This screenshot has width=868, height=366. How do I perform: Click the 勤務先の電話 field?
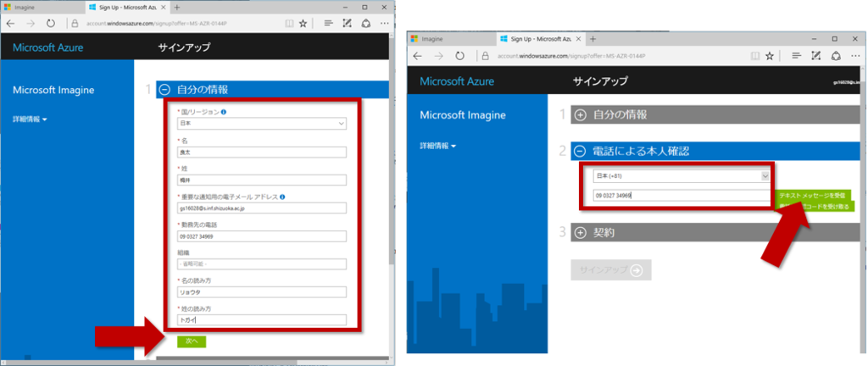pos(261,236)
